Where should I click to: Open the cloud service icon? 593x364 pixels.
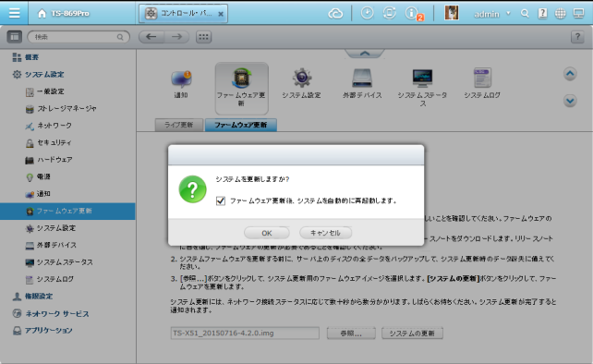click(x=335, y=14)
